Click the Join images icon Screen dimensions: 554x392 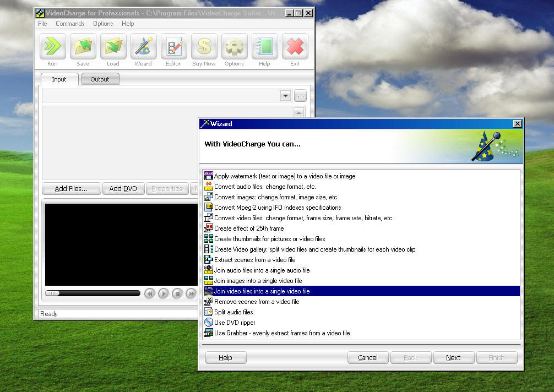209,280
